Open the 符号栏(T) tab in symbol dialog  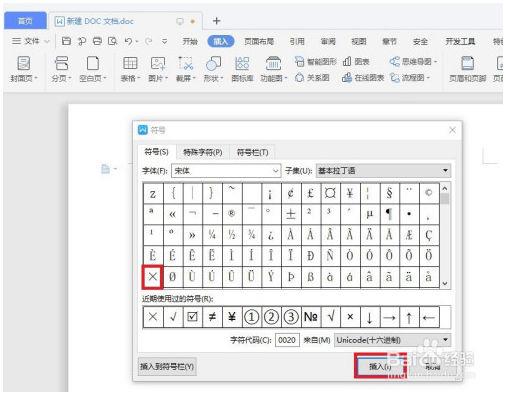click(252, 153)
